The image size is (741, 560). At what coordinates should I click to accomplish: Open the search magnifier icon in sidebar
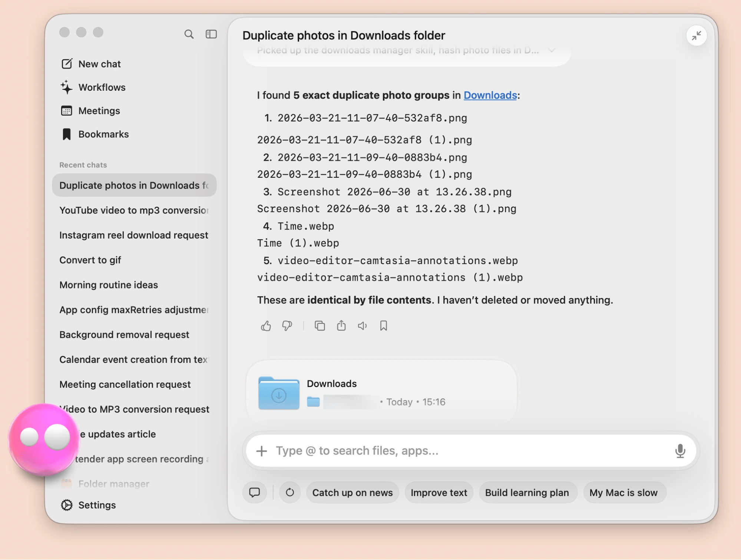point(189,34)
